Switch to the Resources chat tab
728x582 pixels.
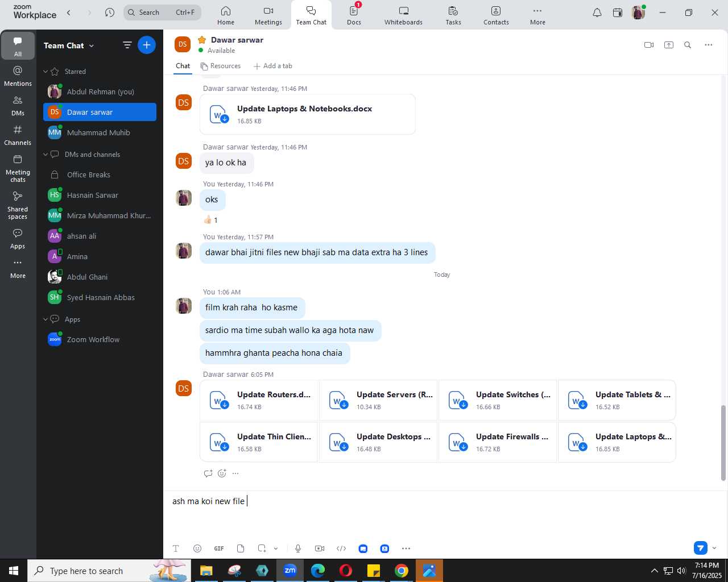221,66
